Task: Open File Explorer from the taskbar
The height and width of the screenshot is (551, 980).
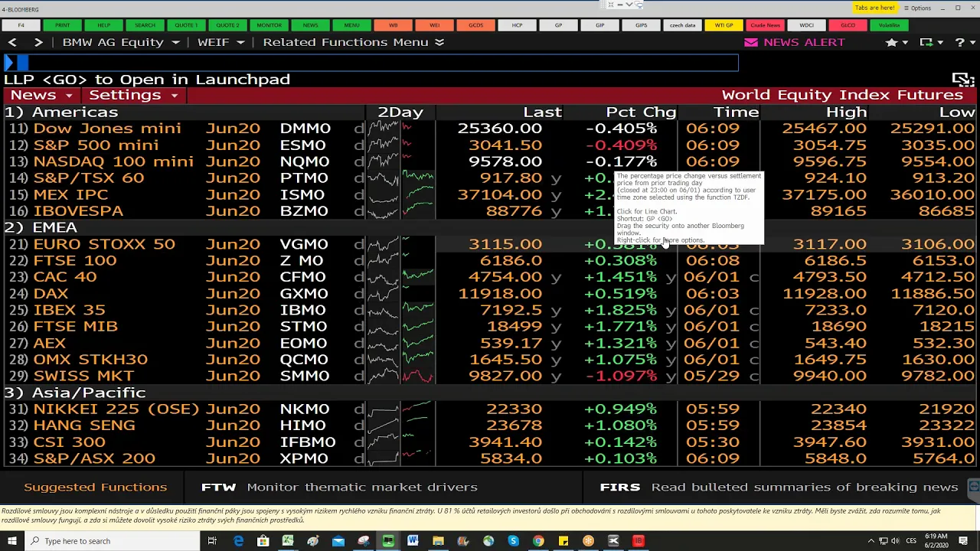Action: click(438, 541)
